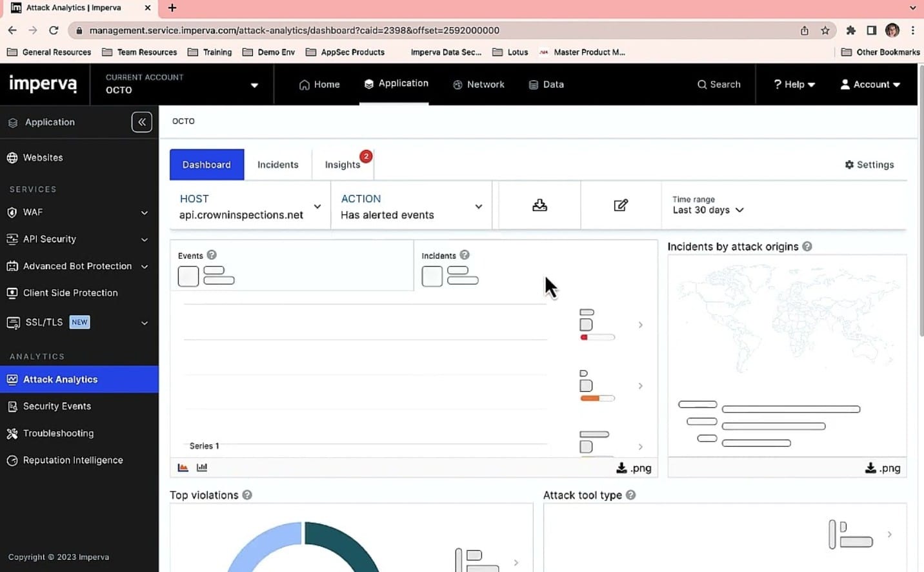924x572 pixels.
Task: Expand the Help menu
Action: coord(794,85)
